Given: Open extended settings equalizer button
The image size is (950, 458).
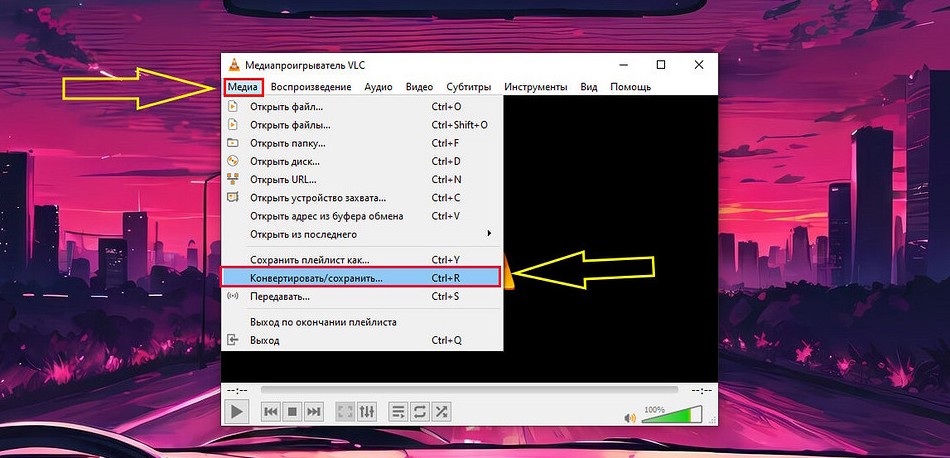Looking at the screenshot, I should tap(367, 412).
